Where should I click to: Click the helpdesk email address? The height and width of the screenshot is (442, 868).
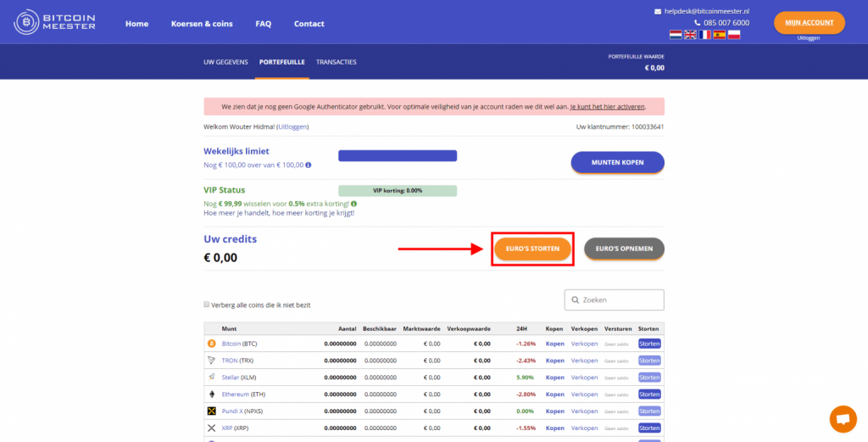pos(707,12)
